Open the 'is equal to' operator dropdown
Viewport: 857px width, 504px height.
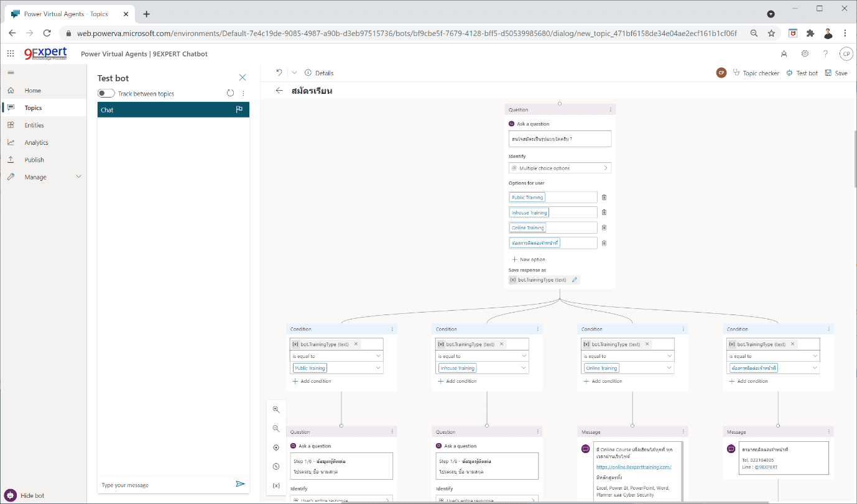click(336, 355)
